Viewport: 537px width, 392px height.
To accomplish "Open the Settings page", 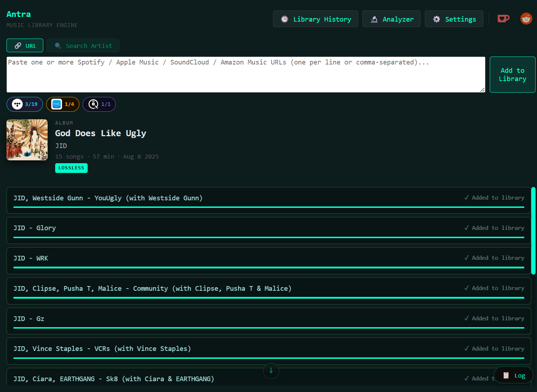I will point(454,19).
